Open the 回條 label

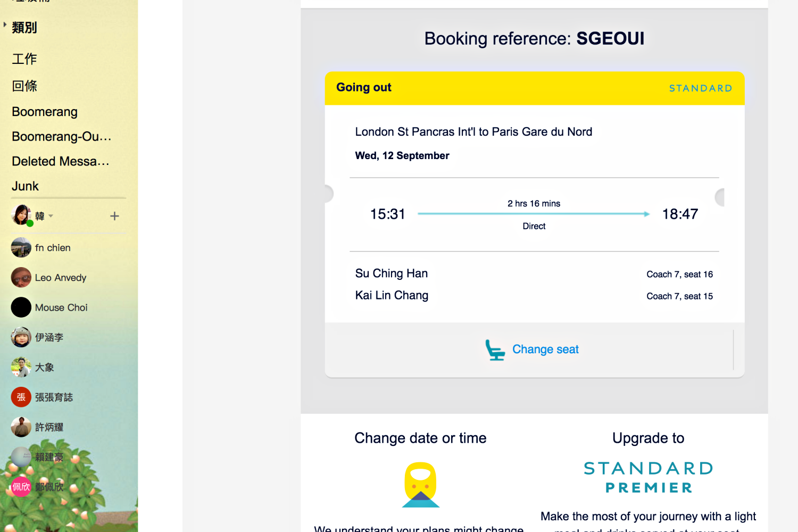(24, 86)
